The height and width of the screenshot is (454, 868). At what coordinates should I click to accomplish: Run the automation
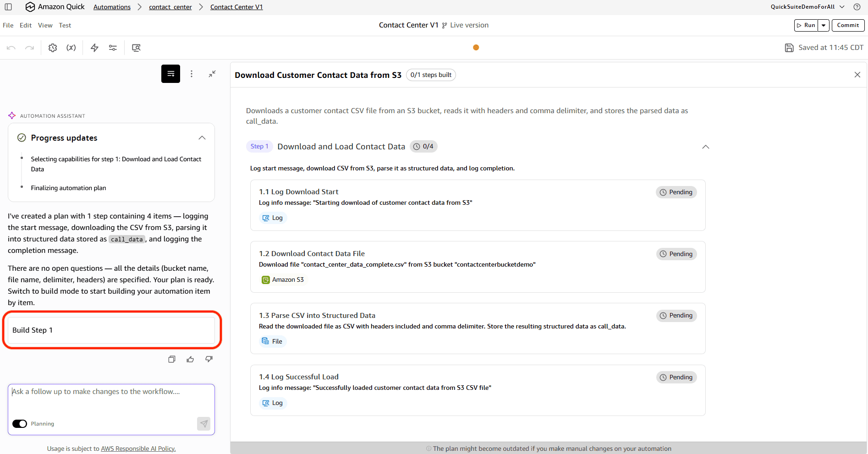(806, 25)
